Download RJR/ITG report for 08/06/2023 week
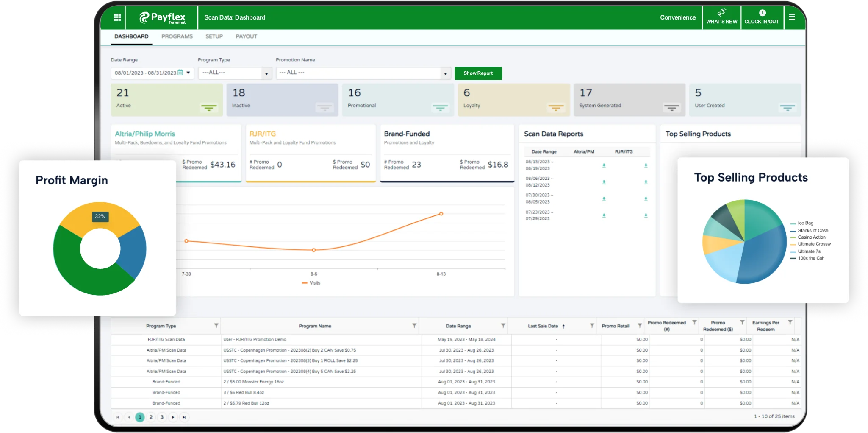Screen dimensions: 868x433 (x=646, y=182)
